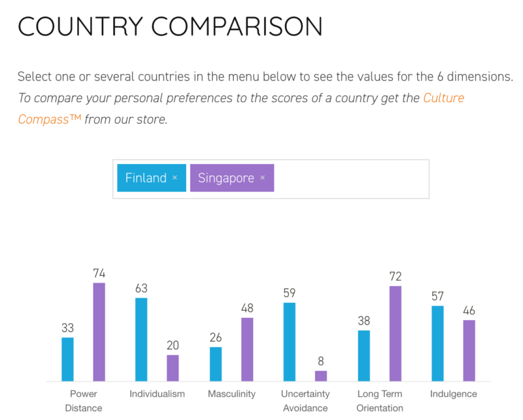Image resolution: width=523 pixels, height=420 pixels.
Task: Select Singapore's Uncertainty Avoidance bar (8)
Action: click(x=321, y=376)
